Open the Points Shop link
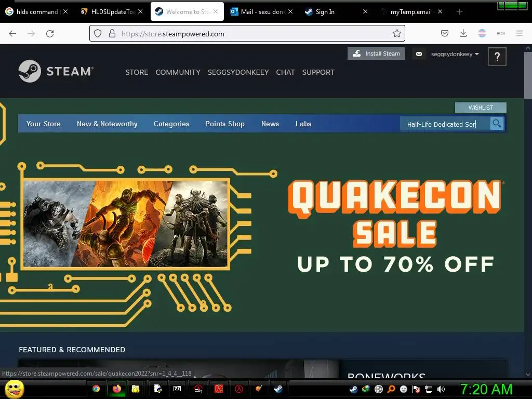The image size is (532, 399). [224, 124]
